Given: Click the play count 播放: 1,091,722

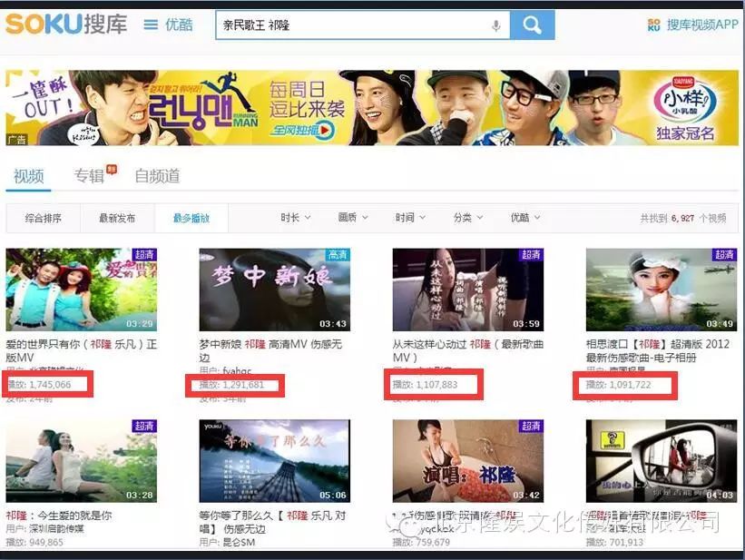Looking at the screenshot, I should (x=619, y=385).
